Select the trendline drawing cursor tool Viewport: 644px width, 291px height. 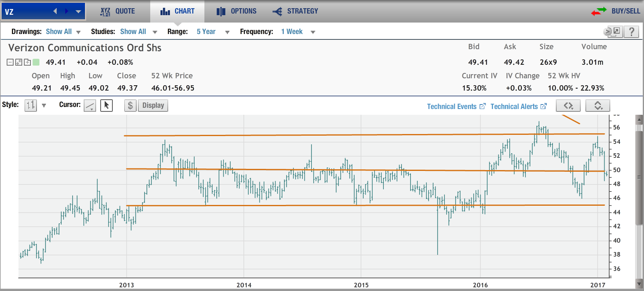(x=90, y=106)
